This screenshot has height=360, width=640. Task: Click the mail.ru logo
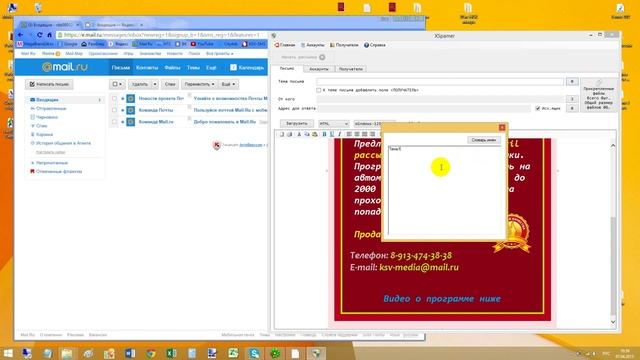pos(64,67)
